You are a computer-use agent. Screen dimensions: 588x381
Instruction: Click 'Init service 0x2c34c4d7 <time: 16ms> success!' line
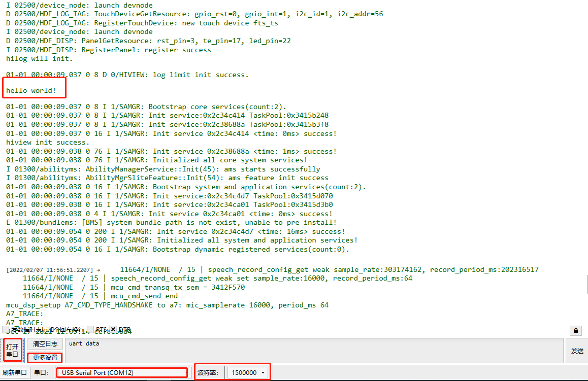click(x=176, y=231)
